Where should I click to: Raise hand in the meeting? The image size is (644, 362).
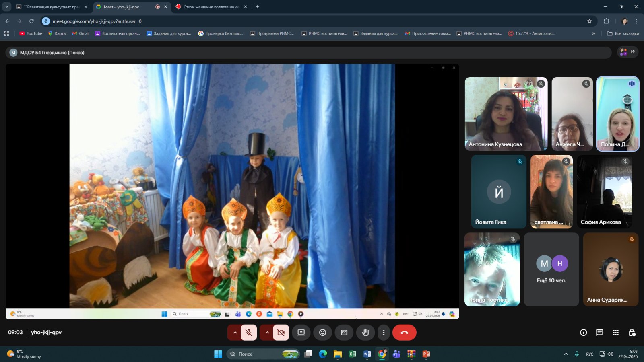tap(365, 333)
